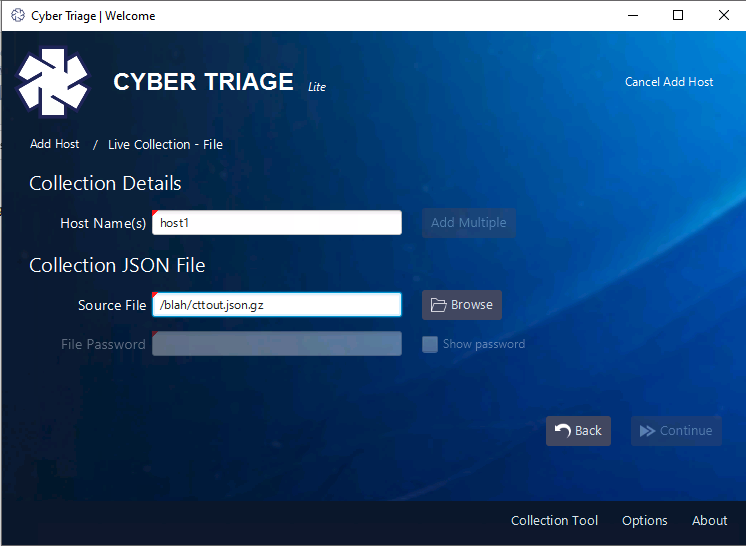This screenshot has width=746, height=546.
Task: Select the Add Host breadcrumb
Action: (55, 144)
